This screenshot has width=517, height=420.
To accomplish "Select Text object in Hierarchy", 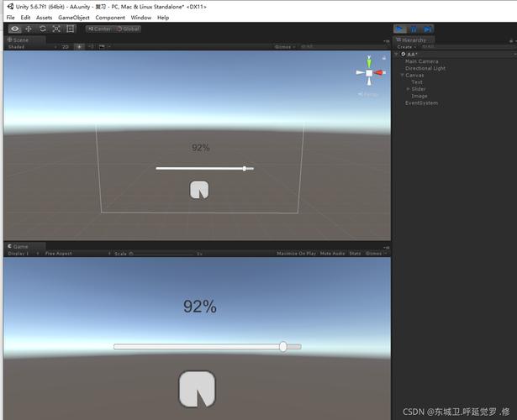I will coord(417,82).
